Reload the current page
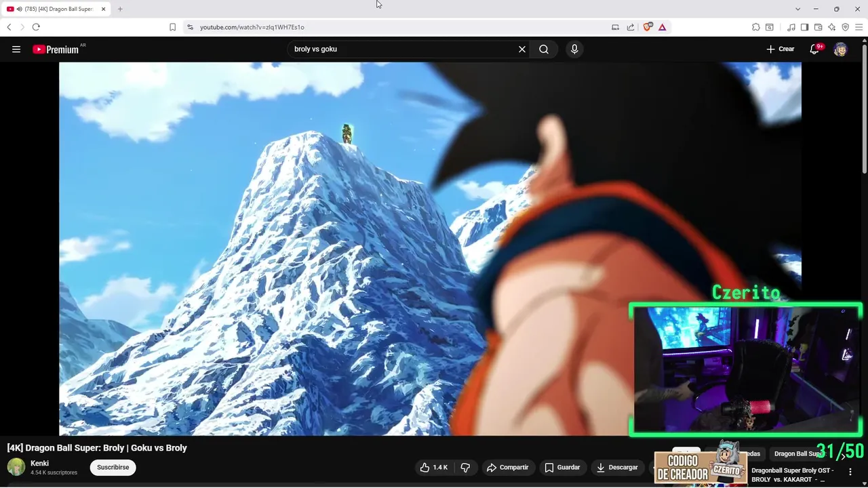This screenshot has height=488, width=868. [36, 27]
